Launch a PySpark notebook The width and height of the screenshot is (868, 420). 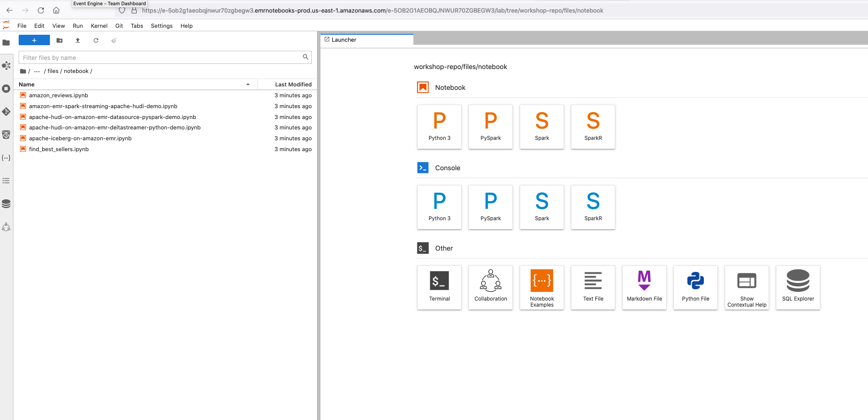[x=491, y=127]
